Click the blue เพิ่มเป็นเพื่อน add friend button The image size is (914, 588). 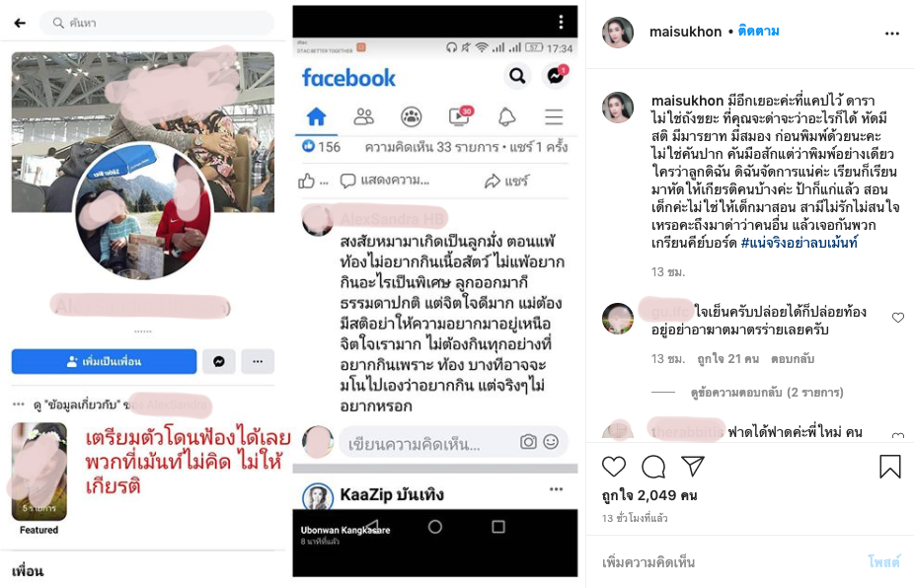(x=104, y=361)
